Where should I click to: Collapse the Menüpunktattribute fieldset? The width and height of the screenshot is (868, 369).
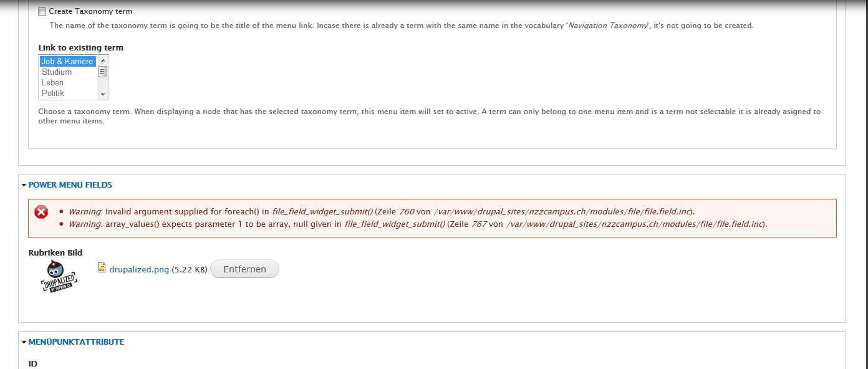[73, 342]
